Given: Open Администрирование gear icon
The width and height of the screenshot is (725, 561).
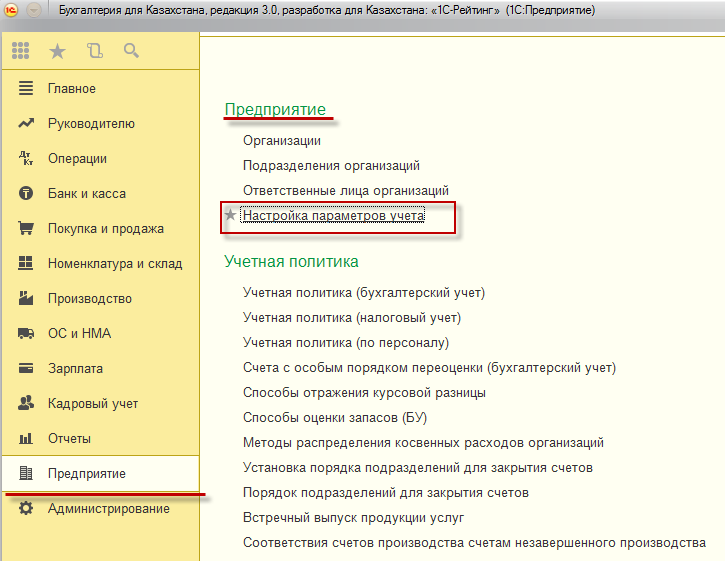Looking at the screenshot, I should coord(26,509).
